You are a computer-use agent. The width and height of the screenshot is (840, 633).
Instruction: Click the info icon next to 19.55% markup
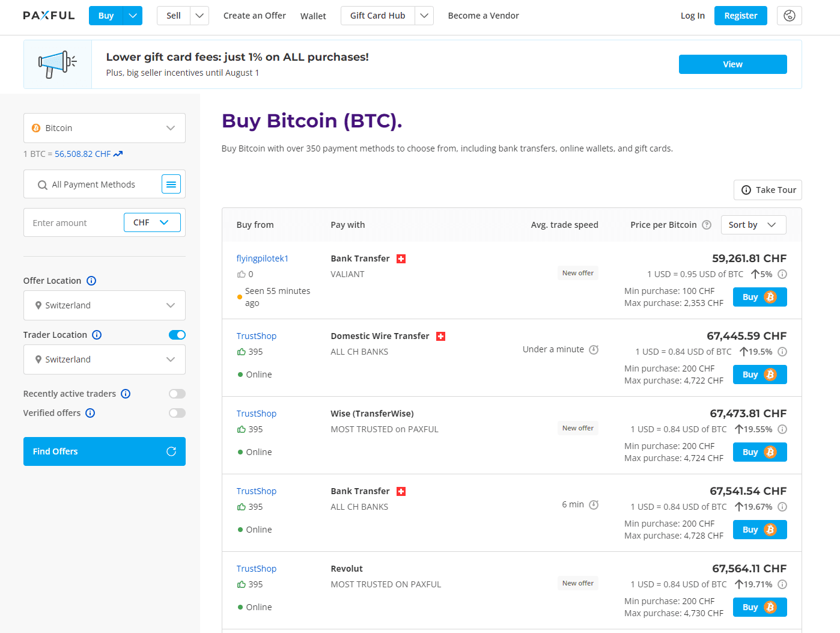[782, 429]
